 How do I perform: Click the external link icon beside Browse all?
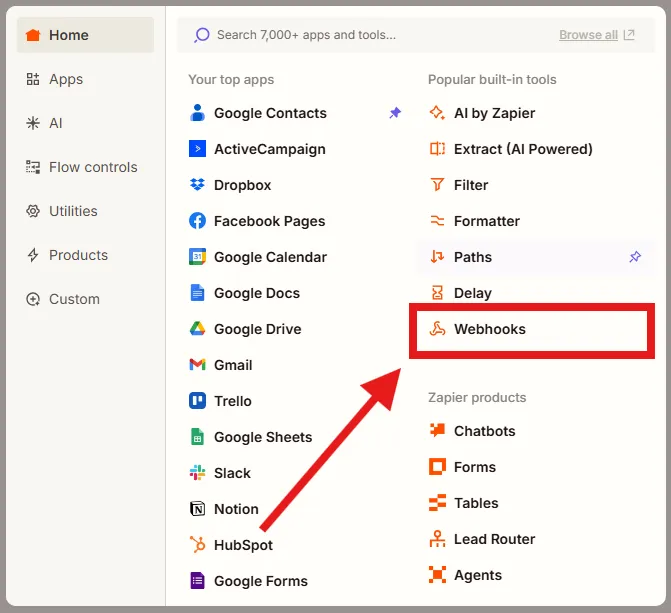coord(629,34)
